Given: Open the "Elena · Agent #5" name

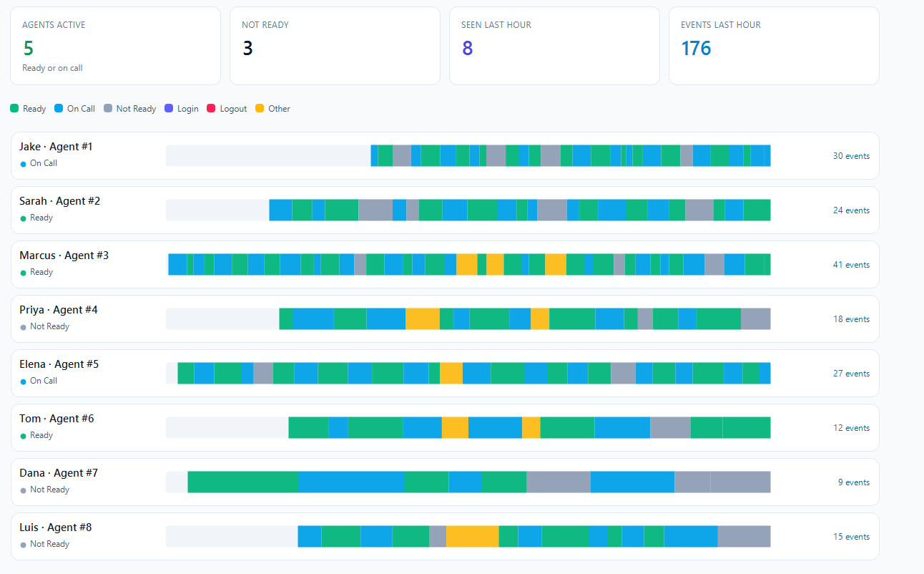Looking at the screenshot, I should tap(59, 364).
